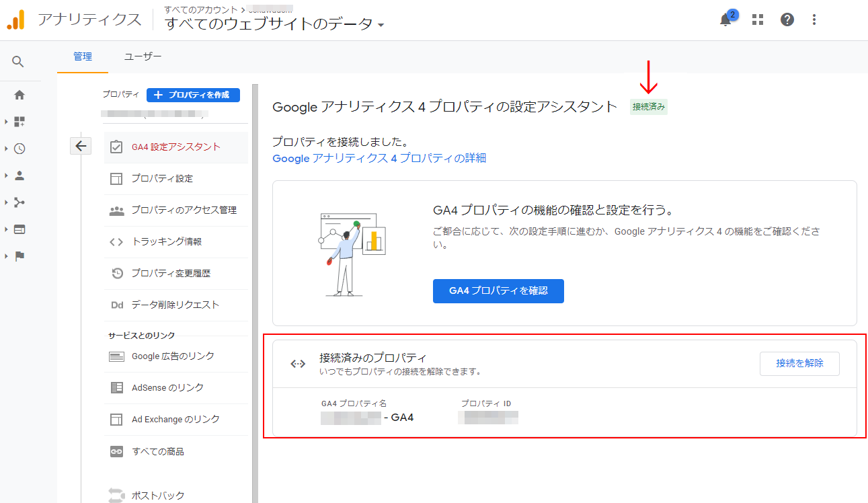Screen dimensions: 868x503
Task: Open トラッキング情報 menu item
Action: [176, 241]
